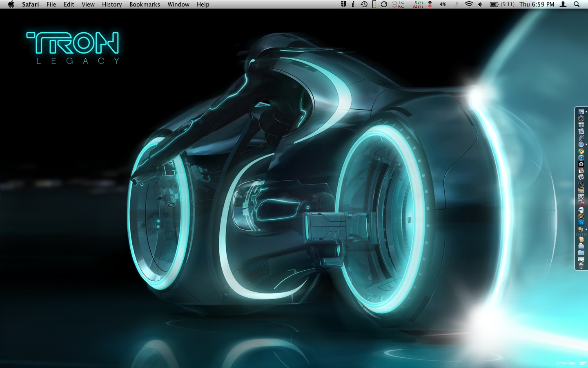This screenshot has width=588, height=368.
Task: Open the Wi-Fi status menu
Action: [x=469, y=4]
